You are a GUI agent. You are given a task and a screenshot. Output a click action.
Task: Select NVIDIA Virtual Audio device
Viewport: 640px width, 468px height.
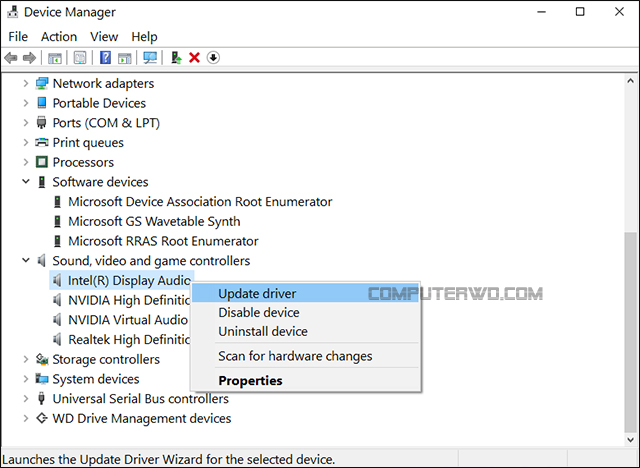[128, 320]
